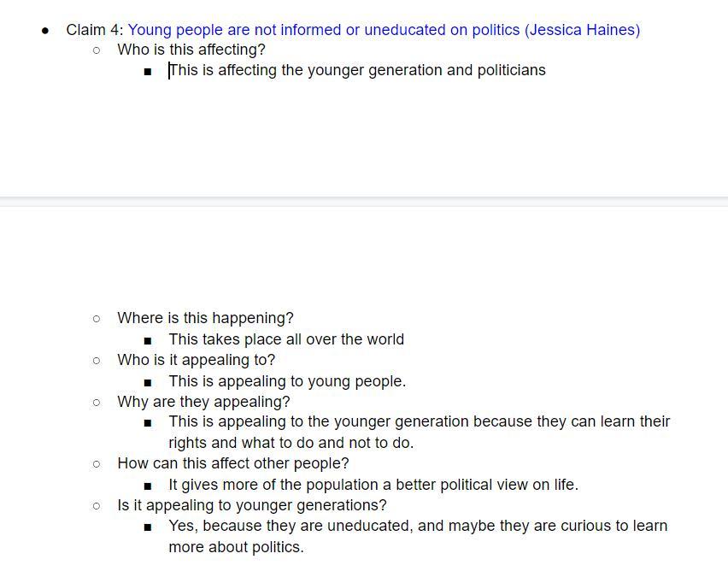Click "Is it appealing to younger generations?" line
Viewport: 728px width, 583px height.
point(251,505)
